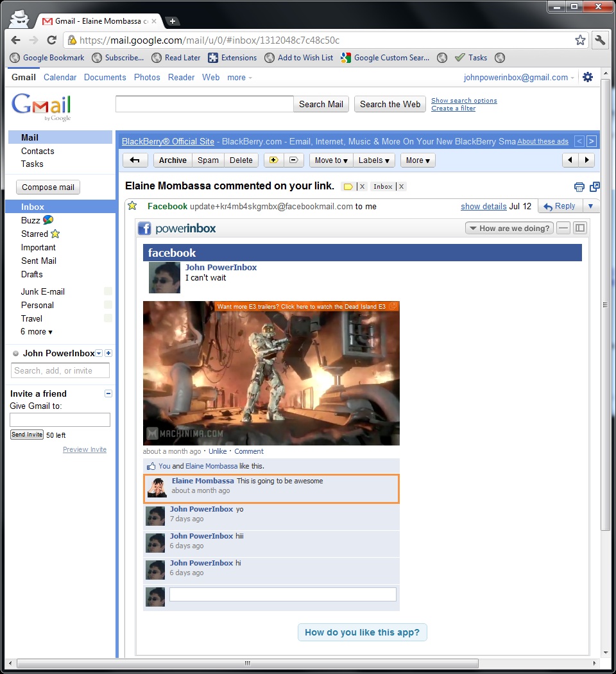Screen dimensions: 616x674
Task: Open the Extensions bookmark
Action: (x=232, y=58)
